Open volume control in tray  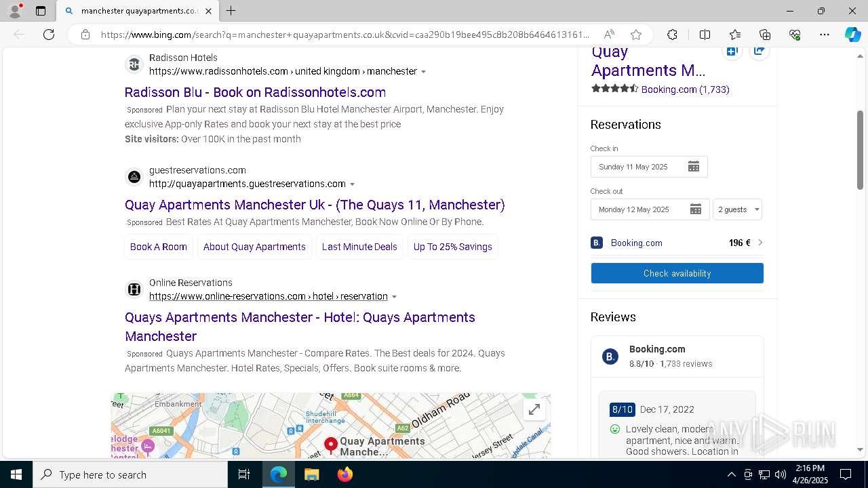tap(781, 474)
